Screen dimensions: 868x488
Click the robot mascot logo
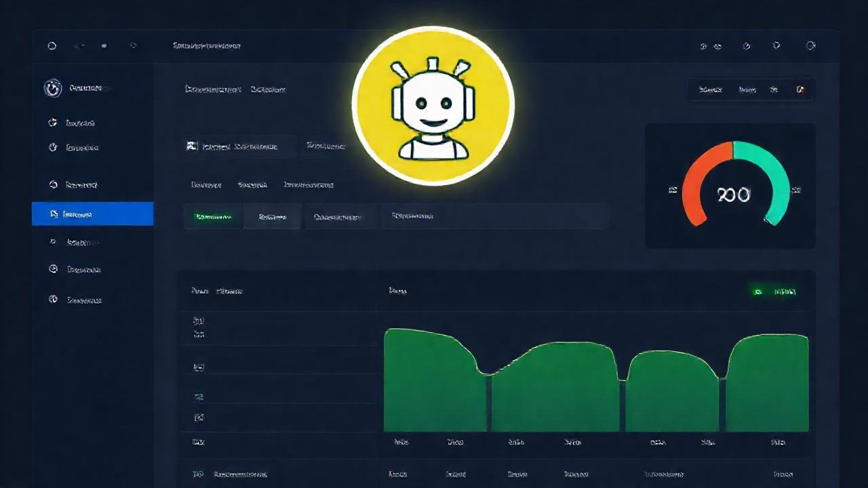(x=433, y=105)
